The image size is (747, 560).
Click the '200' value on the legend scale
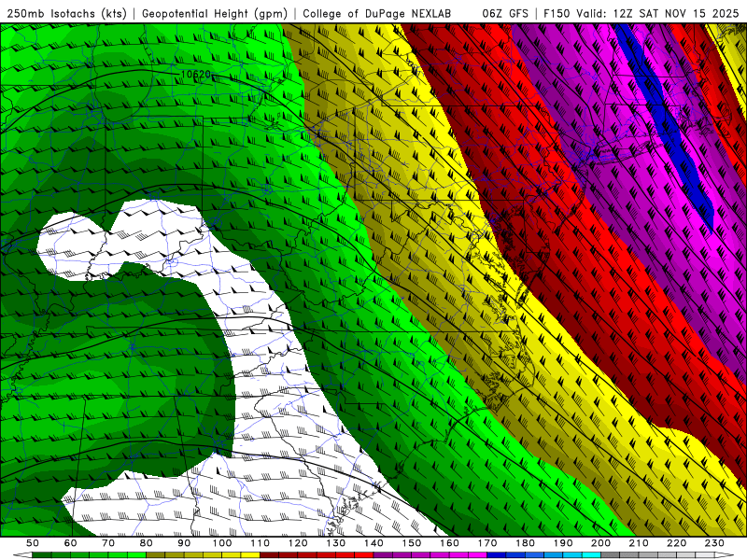[x=600, y=543]
